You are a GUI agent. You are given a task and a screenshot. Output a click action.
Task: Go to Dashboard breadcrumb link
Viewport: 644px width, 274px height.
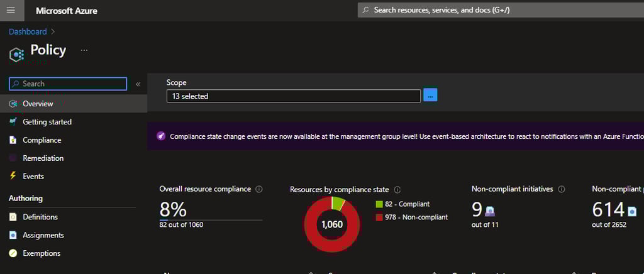click(28, 31)
